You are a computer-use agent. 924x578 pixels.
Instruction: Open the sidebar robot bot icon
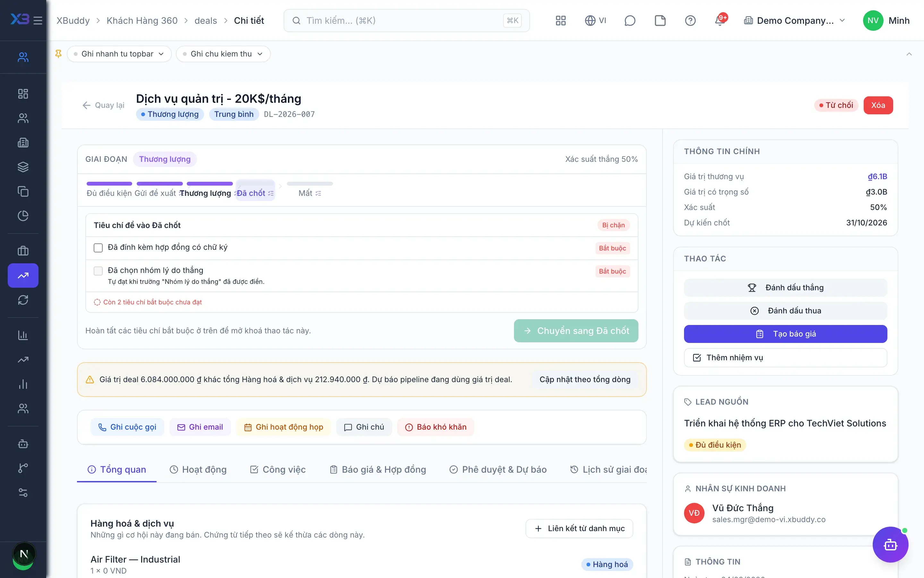[23, 444]
